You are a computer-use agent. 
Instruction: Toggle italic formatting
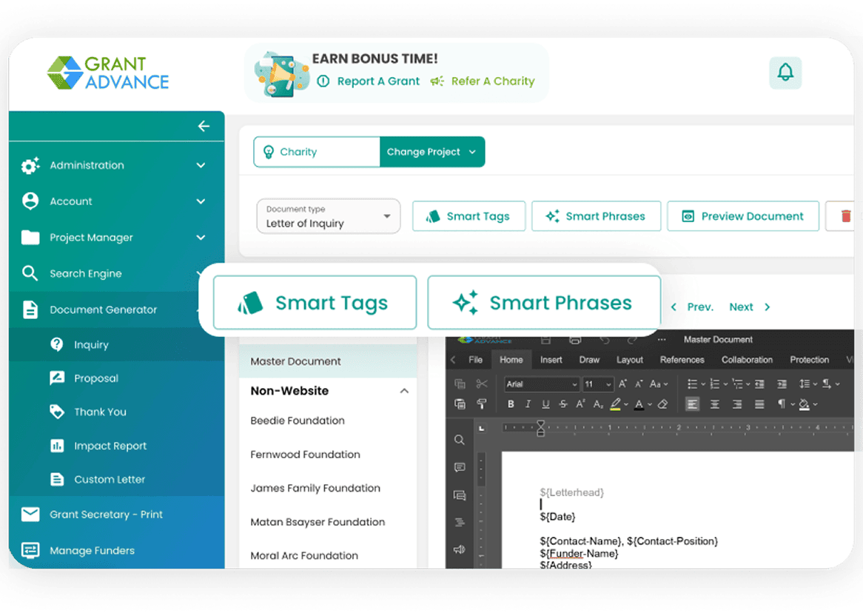coord(528,404)
